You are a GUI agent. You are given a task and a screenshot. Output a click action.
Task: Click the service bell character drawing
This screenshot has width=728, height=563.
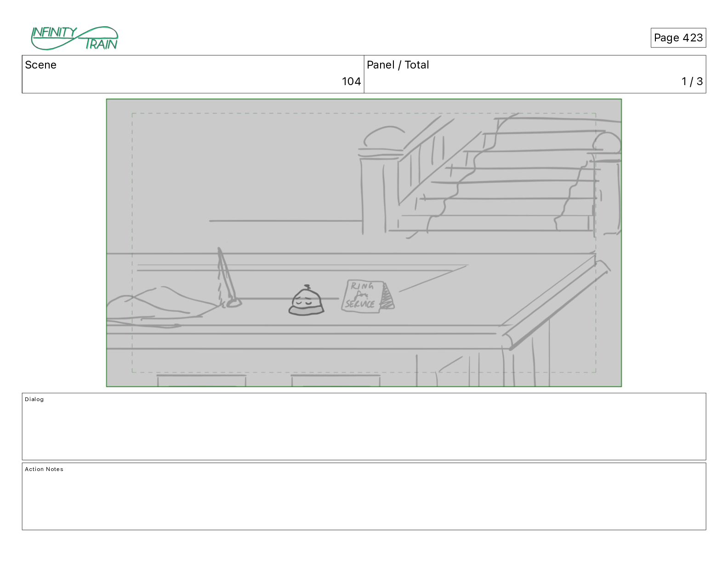coord(306,300)
